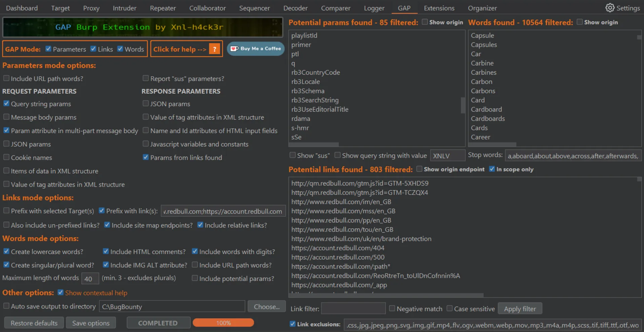
Task: Click the C:\BugBounty directory field
Action: tap(172, 306)
